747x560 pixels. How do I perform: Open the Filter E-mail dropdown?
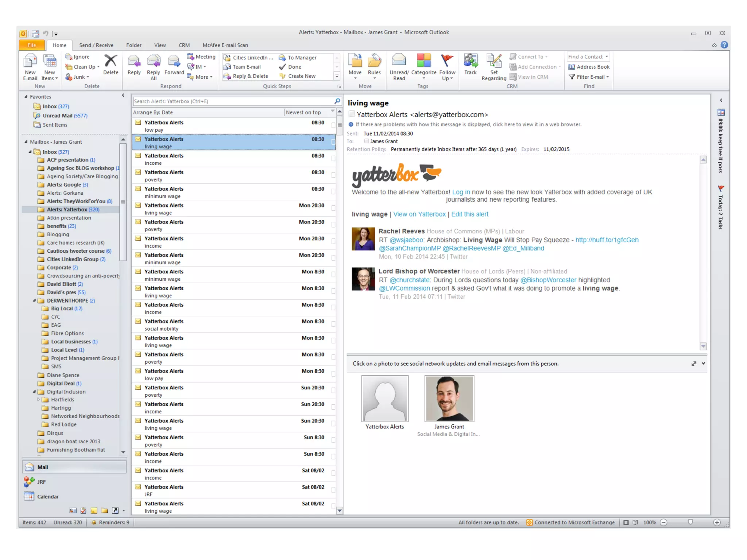click(x=589, y=77)
